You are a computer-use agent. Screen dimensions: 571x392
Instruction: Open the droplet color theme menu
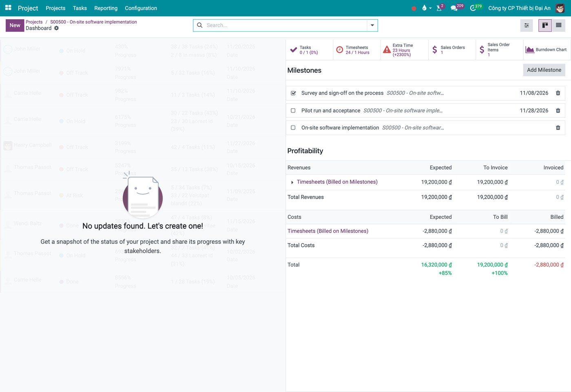point(427,8)
